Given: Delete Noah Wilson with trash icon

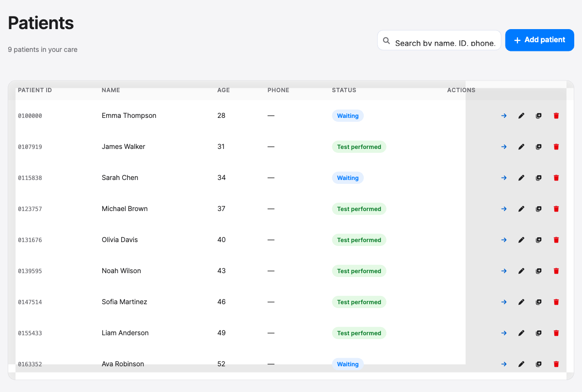Looking at the screenshot, I should click(556, 271).
